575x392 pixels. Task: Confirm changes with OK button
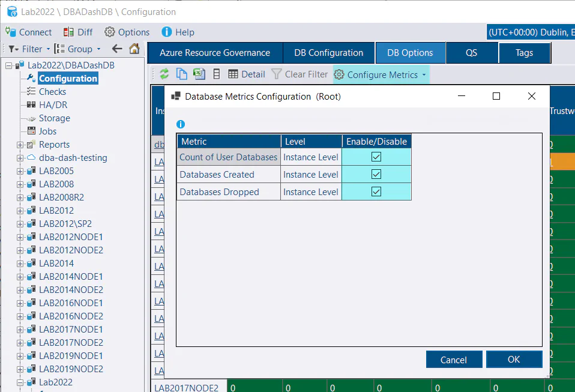(514, 359)
